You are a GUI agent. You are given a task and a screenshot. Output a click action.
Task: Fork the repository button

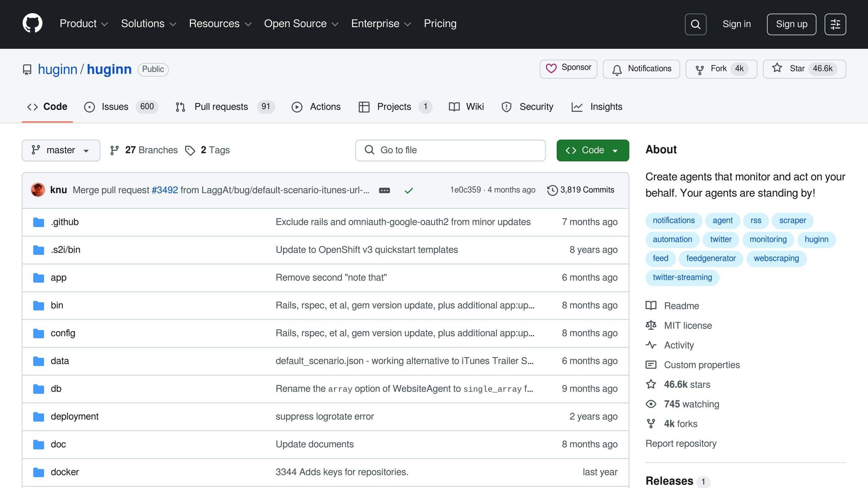point(721,69)
